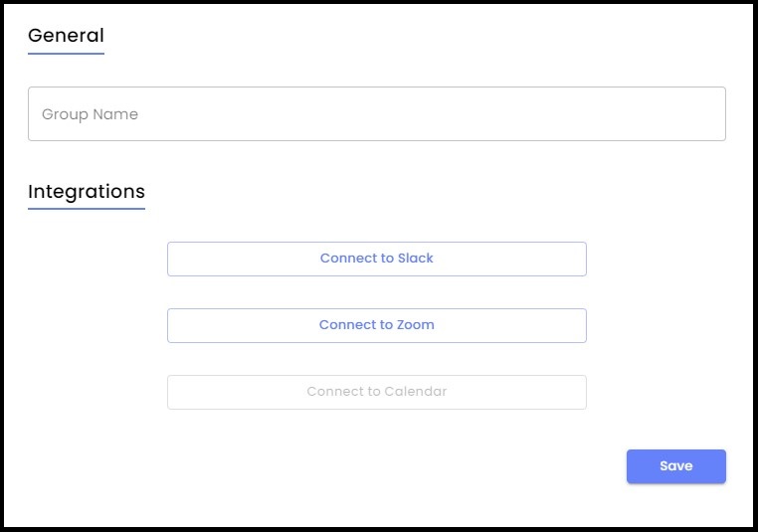
Task: Click the blue Save button
Action: tap(675, 466)
